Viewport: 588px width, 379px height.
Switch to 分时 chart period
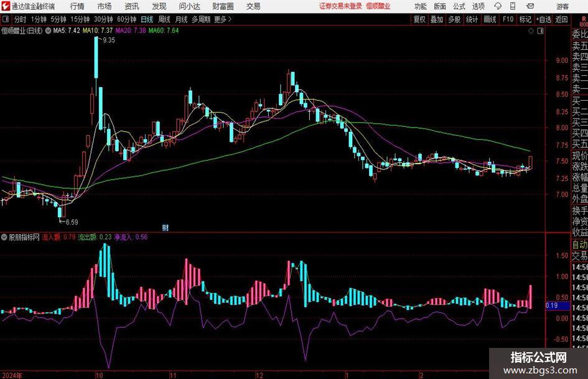pyautogui.click(x=20, y=19)
